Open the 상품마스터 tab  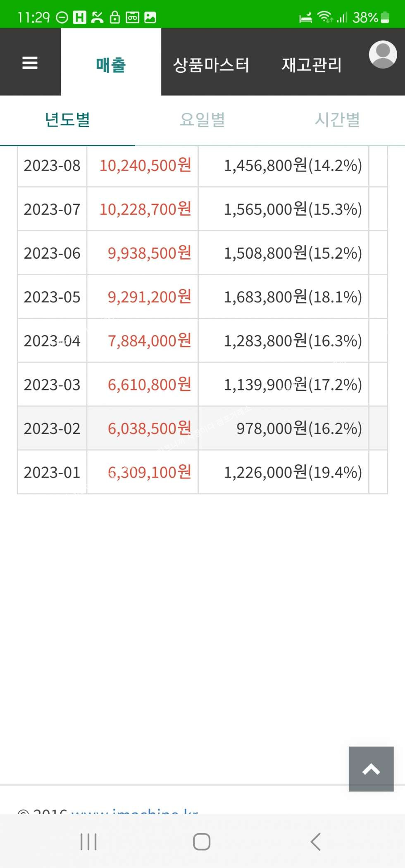[211, 65]
